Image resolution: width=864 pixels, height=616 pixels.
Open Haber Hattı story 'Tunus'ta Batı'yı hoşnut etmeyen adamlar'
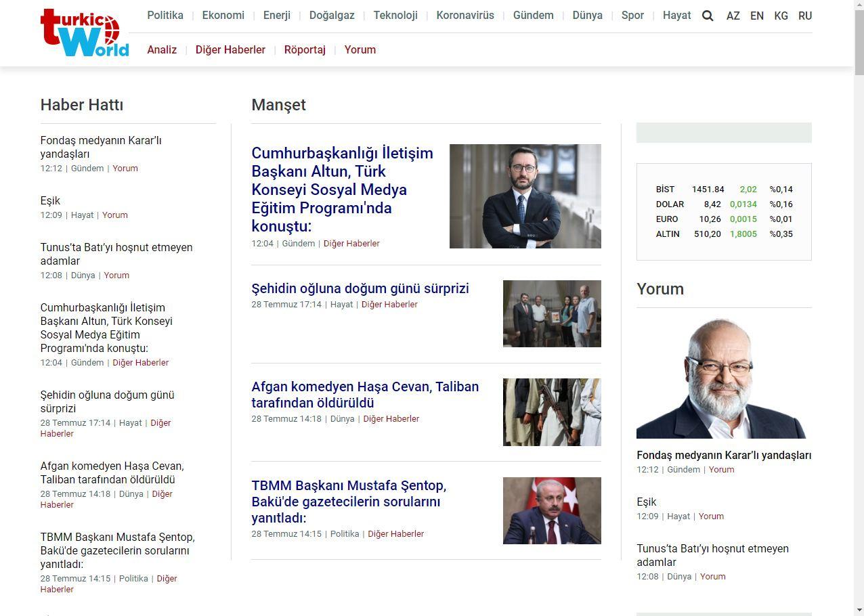[x=116, y=254]
